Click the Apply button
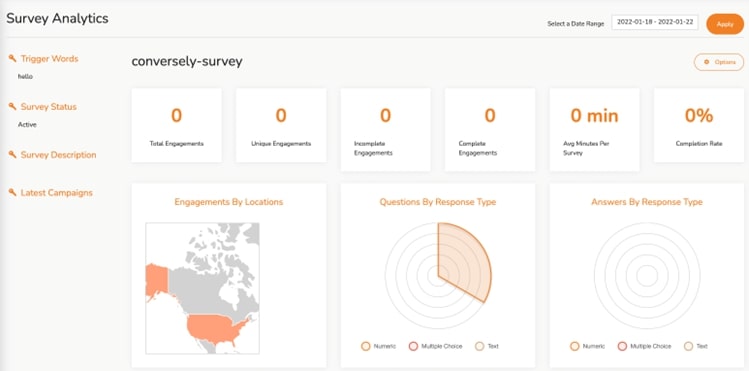The image size is (749, 371). point(725,24)
